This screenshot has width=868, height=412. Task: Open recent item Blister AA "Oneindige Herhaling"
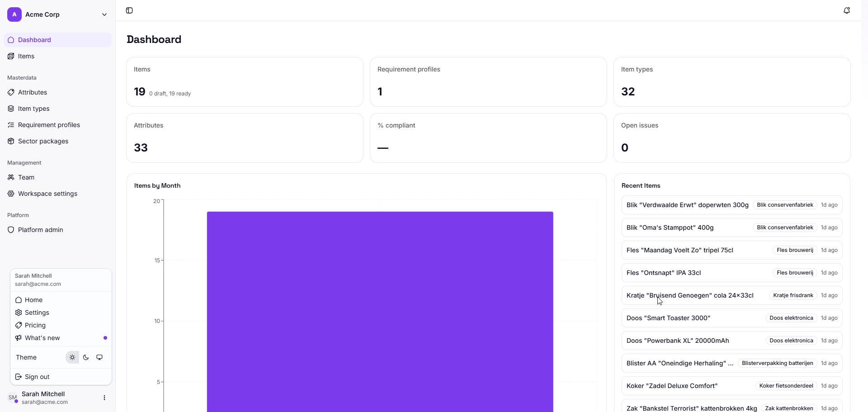pyautogui.click(x=732, y=363)
